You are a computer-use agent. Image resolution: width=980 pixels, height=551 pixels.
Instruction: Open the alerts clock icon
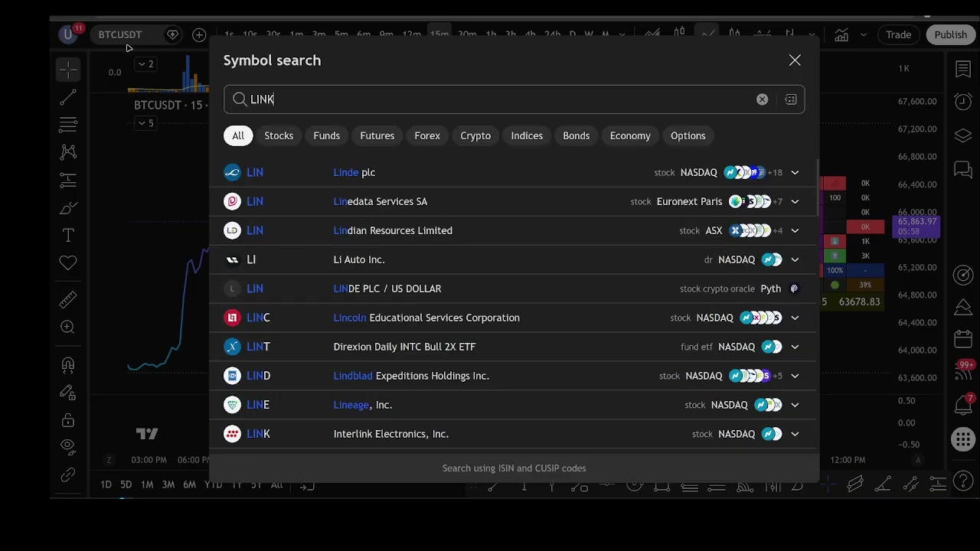[963, 102]
